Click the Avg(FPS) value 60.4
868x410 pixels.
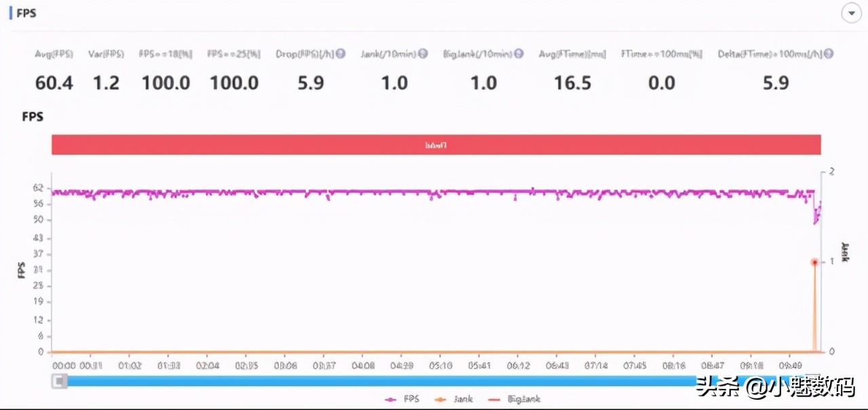(54, 83)
